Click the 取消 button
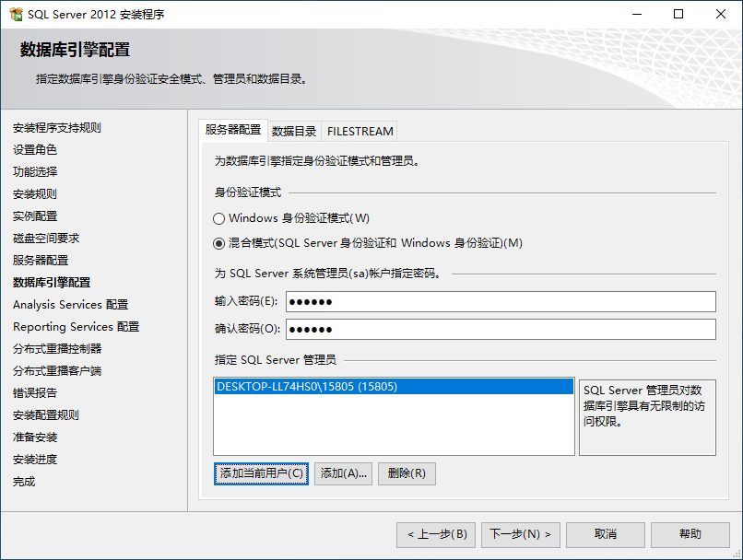 [x=606, y=534]
